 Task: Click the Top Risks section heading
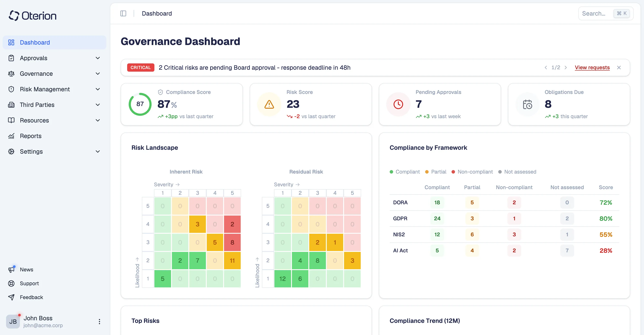pyautogui.click(x=146, y=321)
